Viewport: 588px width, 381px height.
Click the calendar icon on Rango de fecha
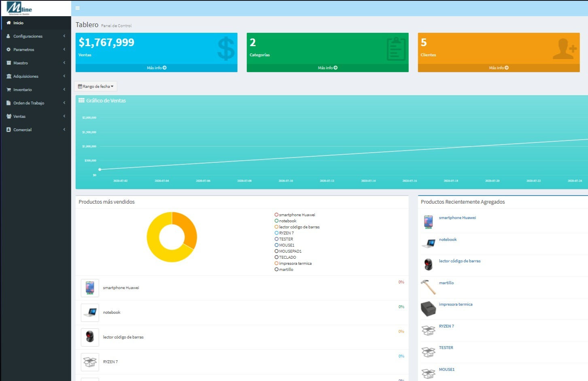[81, 86]
